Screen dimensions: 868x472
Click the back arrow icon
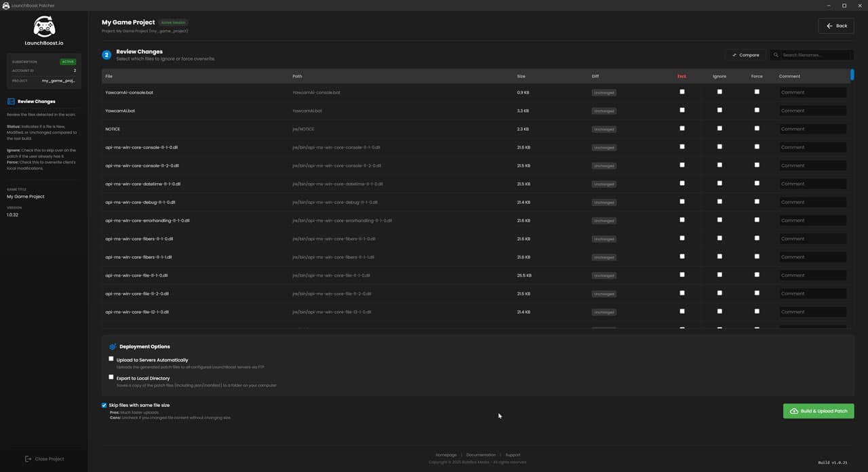click(829, 26)
